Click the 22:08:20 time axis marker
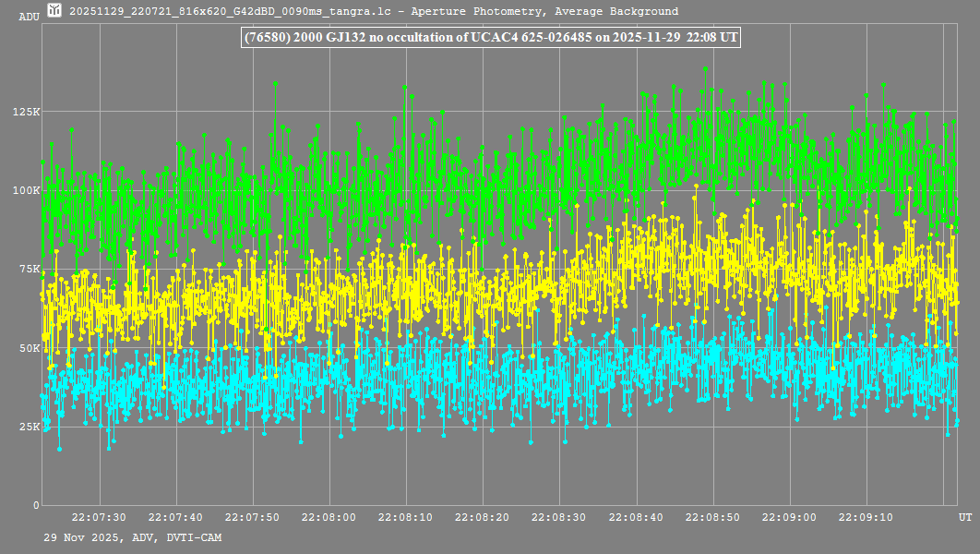 483,518
